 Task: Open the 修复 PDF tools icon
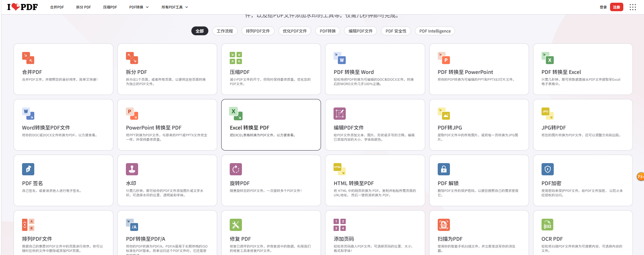[236, 225]
